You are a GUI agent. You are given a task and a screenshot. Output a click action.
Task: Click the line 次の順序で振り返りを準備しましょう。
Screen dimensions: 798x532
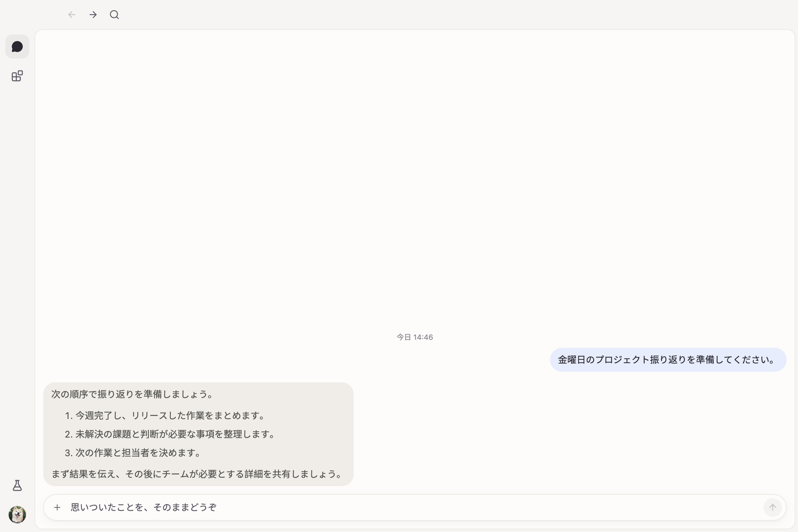132,394
